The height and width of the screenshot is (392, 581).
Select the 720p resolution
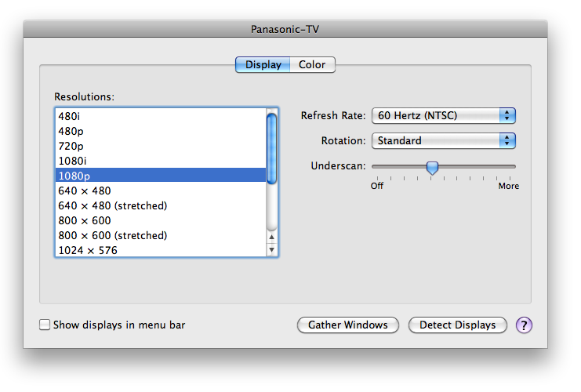[x=161, y=146]
